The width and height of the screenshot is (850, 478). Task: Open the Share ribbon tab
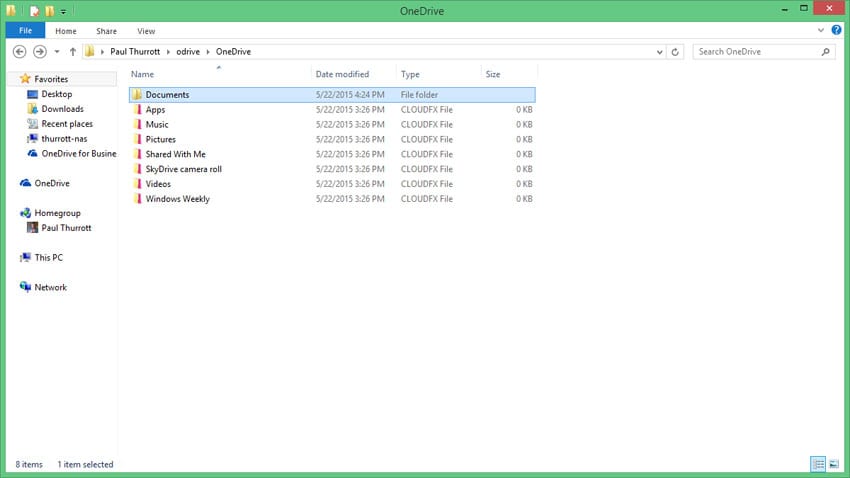pyautogui.click(x=106, y=31)
